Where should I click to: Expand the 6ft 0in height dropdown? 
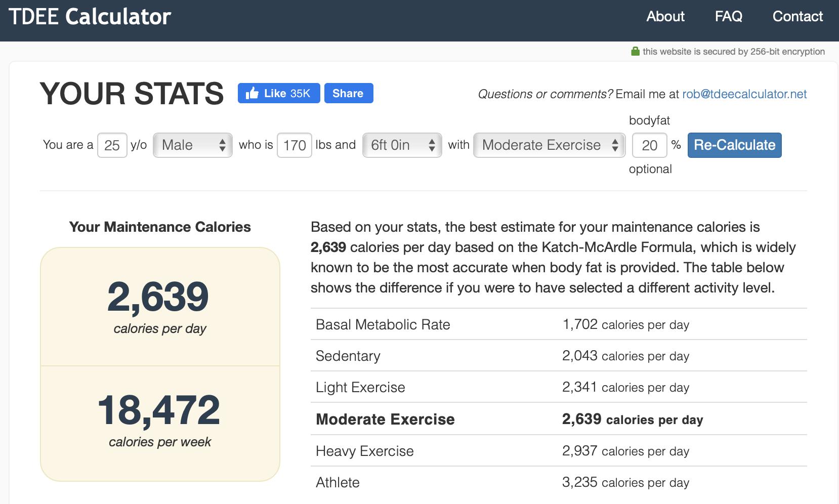(402, 145)
